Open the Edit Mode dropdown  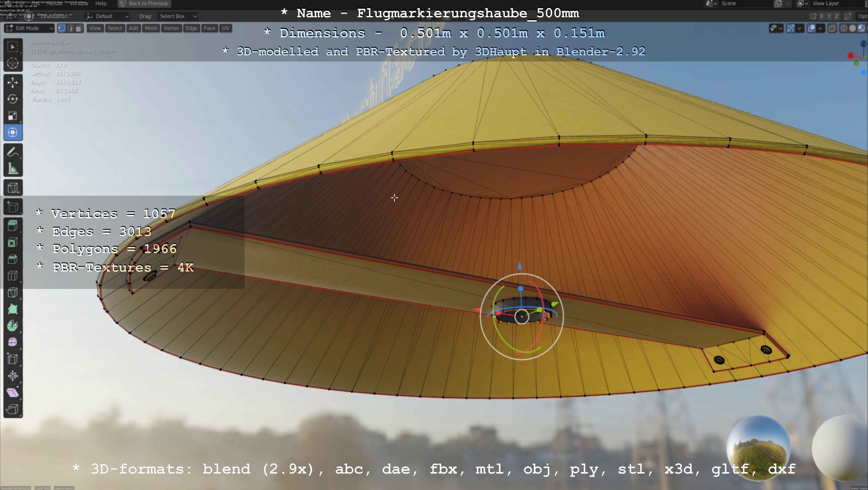tap(29, 28)
